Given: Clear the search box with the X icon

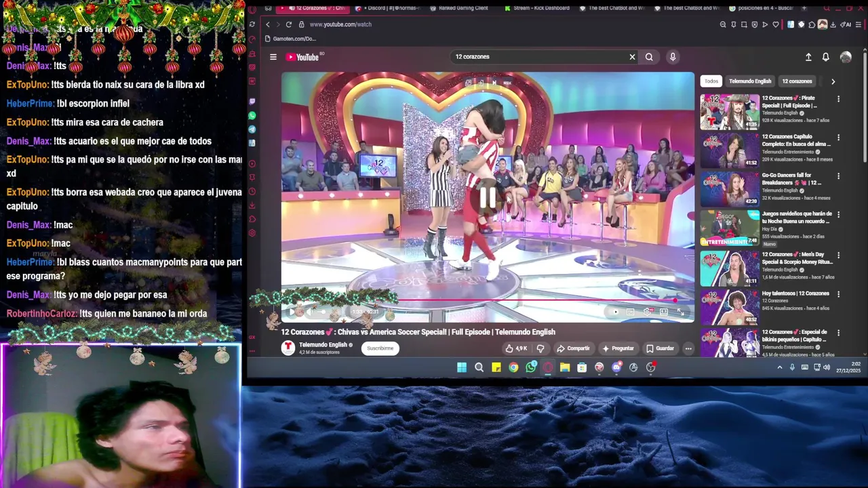Looking at the screenshot, I should tap(632, 57).
